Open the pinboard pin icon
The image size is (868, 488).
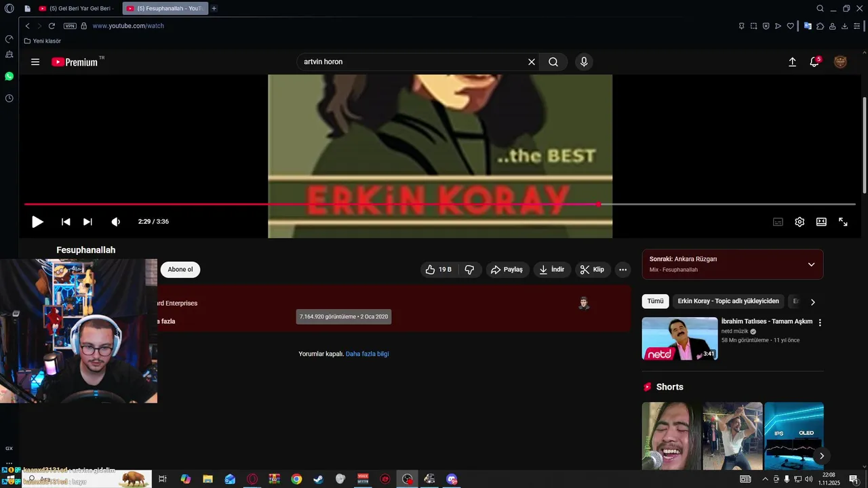pyautogui.click(x=741, y=26)
